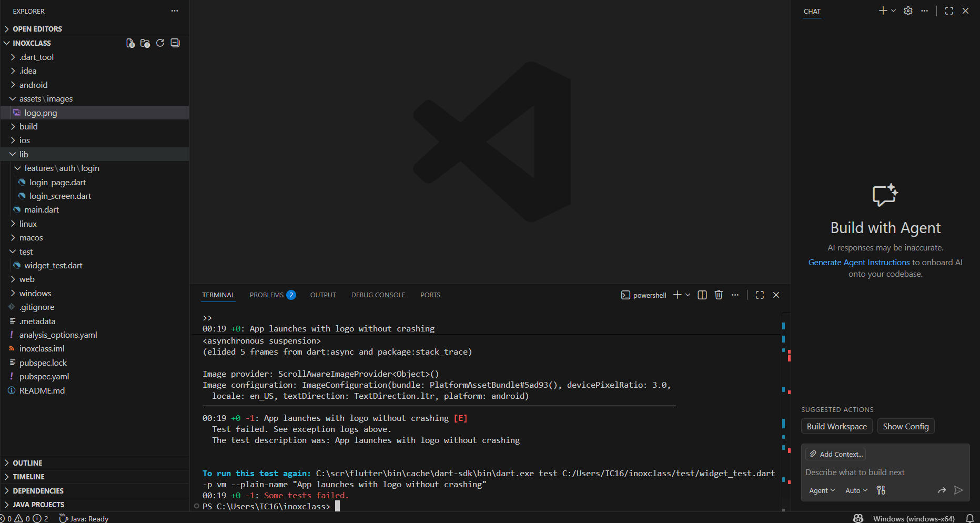Viewport: 980px width, 523px height.
Task: Open notifications bell in status bar
Action: click(970, 518)
